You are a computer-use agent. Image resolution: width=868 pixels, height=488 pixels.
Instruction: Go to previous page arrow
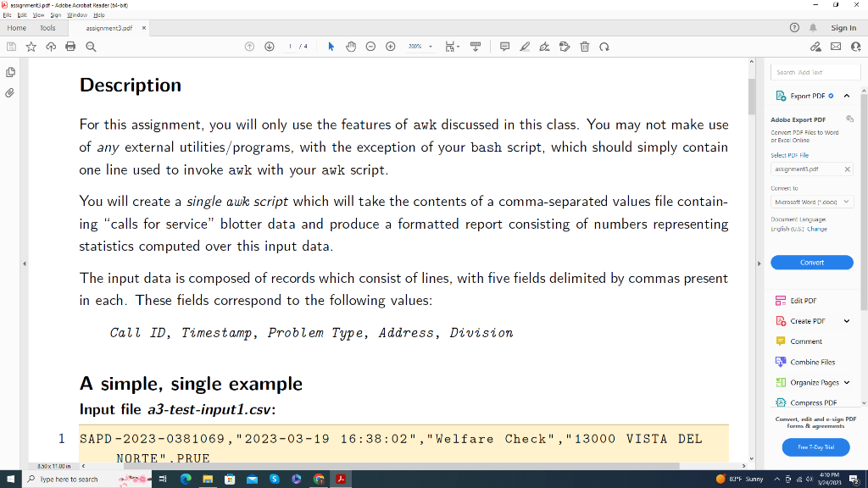coord(250,47)
